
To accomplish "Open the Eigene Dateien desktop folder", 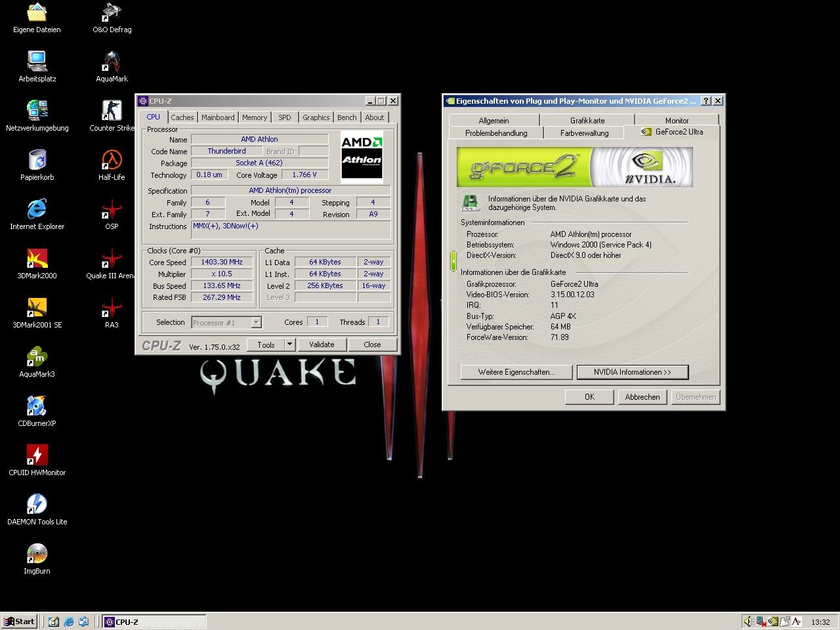I will click(x=37, y=18).
